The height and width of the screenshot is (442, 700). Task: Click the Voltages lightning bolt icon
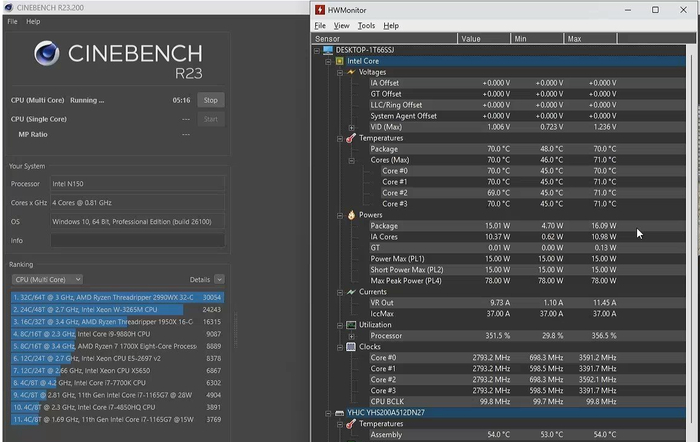pyautogui.click(x=352, y=72)
